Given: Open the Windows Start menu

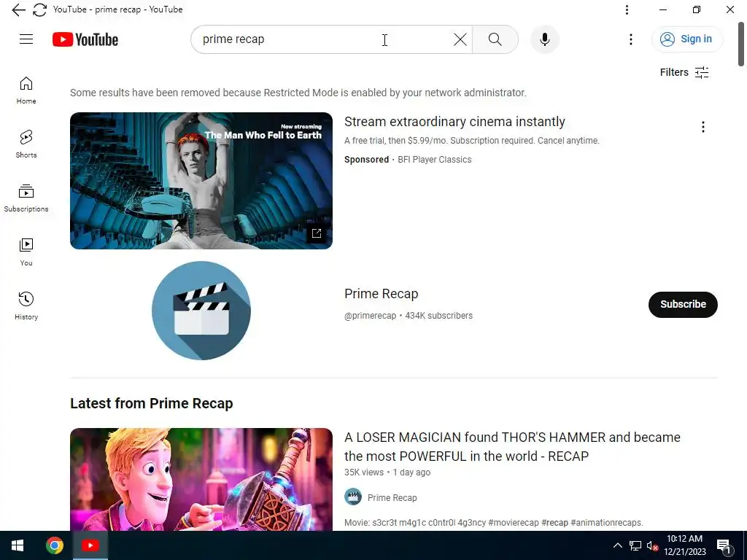Looking at the screenshot, I should 18,545.
